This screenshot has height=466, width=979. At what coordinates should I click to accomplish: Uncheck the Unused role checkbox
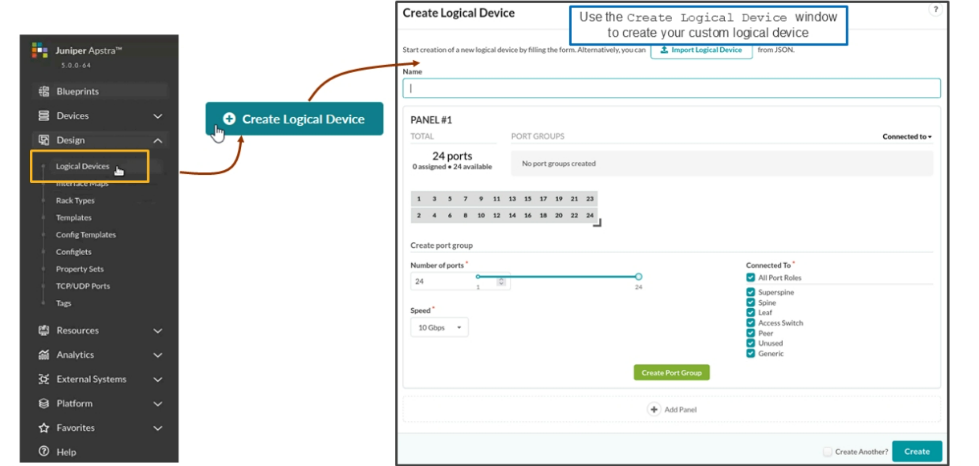tap(750, 343)
